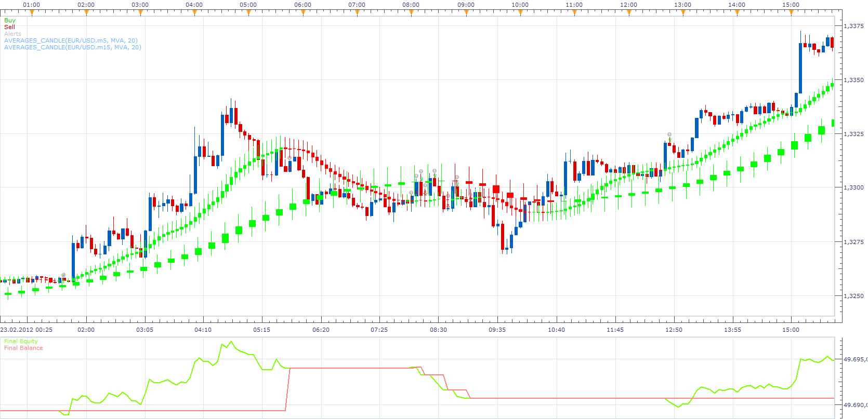The height and width of the screenshot is (419, 868).
Task: Pick the orange marker under 07:00
Action: pos(357,13)
